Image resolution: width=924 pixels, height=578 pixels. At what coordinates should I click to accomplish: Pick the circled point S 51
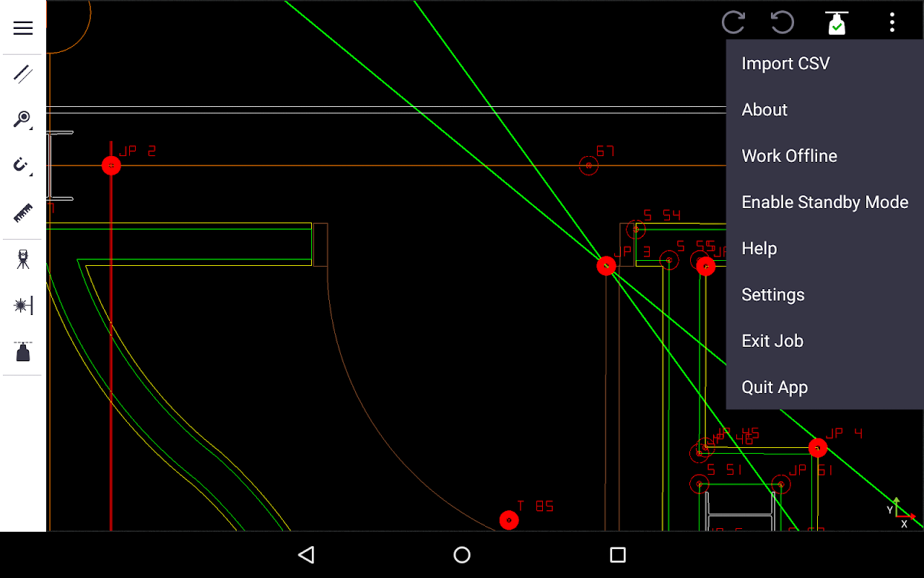pyautogui.click(x=699, y=484)
